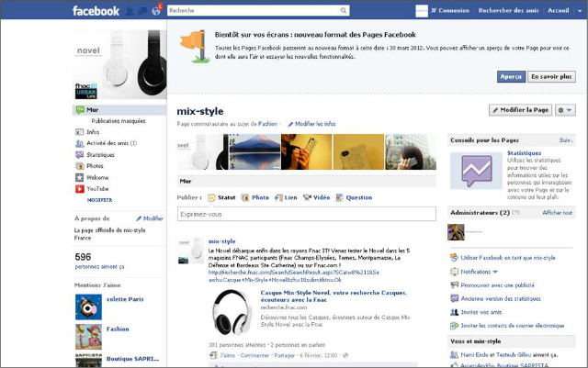Click the Exprimez-vous status box
This screenshot has height=368, width=588.
pos(306,214)
